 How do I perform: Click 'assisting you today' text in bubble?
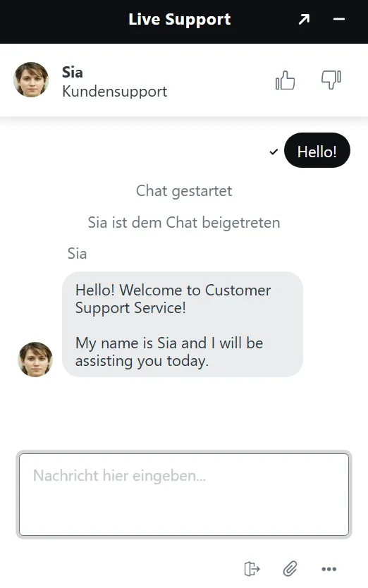142,361
